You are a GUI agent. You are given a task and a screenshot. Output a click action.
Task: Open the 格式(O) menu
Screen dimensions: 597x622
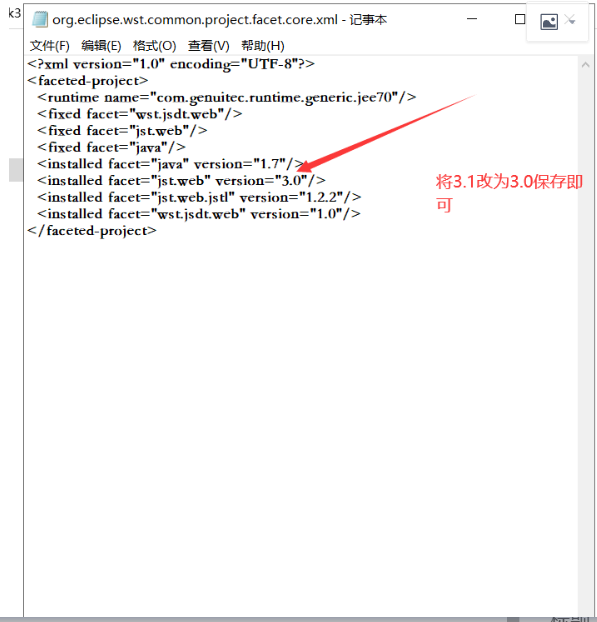(x=154, y=46)
